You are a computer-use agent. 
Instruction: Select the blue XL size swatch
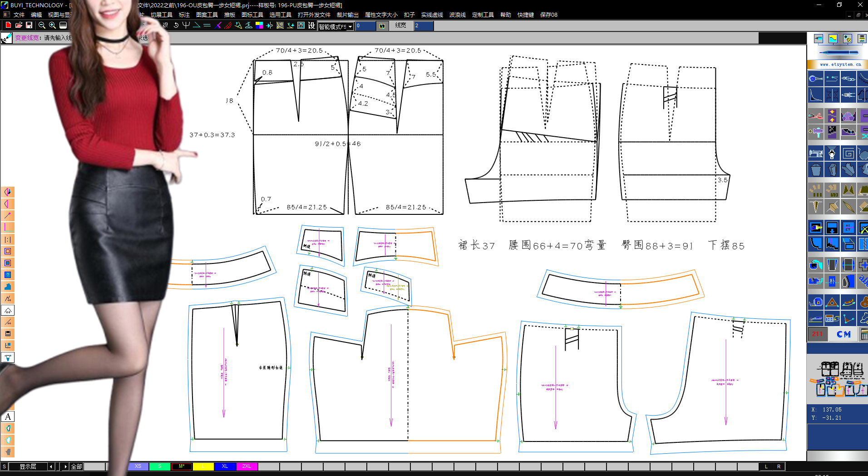coord(225,466)
